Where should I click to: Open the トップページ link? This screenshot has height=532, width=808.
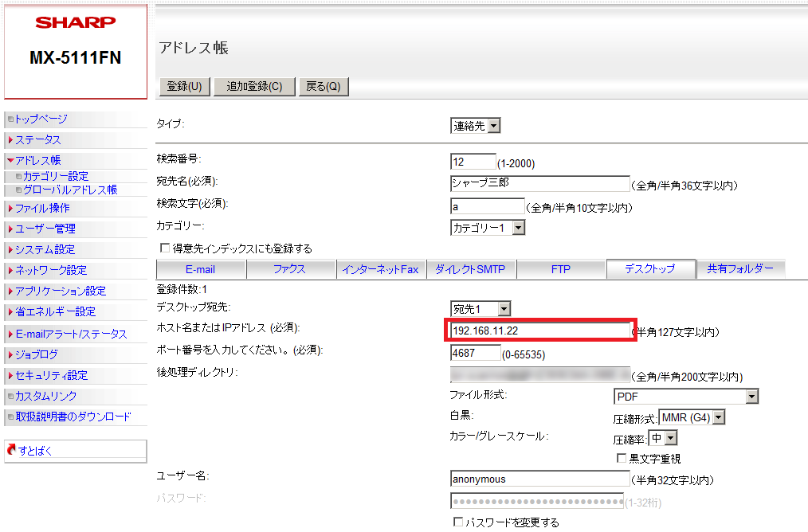point(41,119)
